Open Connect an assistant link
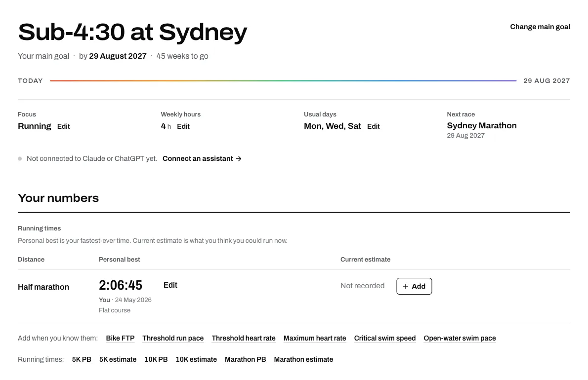The image size is (588, 380). (202, 159)
